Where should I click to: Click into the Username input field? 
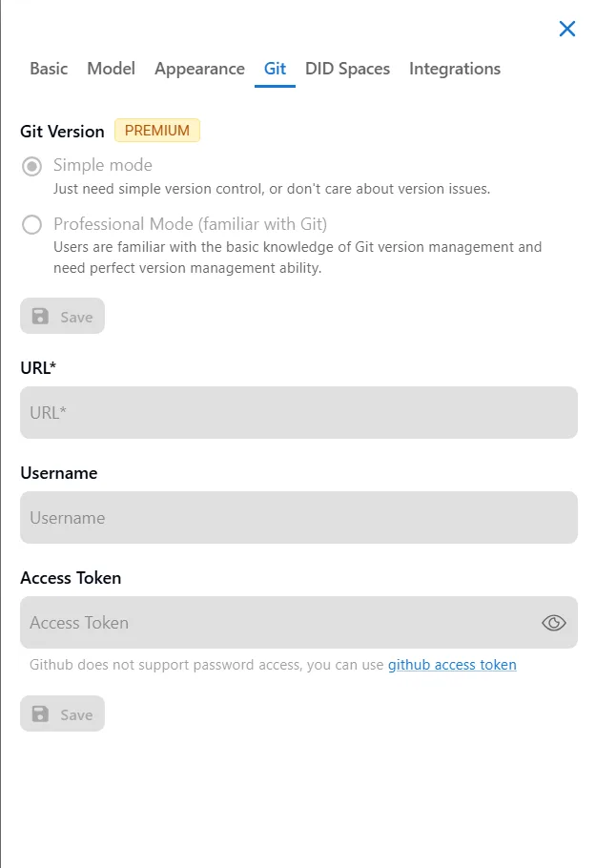pyautogui.click(x=298, y=518)
